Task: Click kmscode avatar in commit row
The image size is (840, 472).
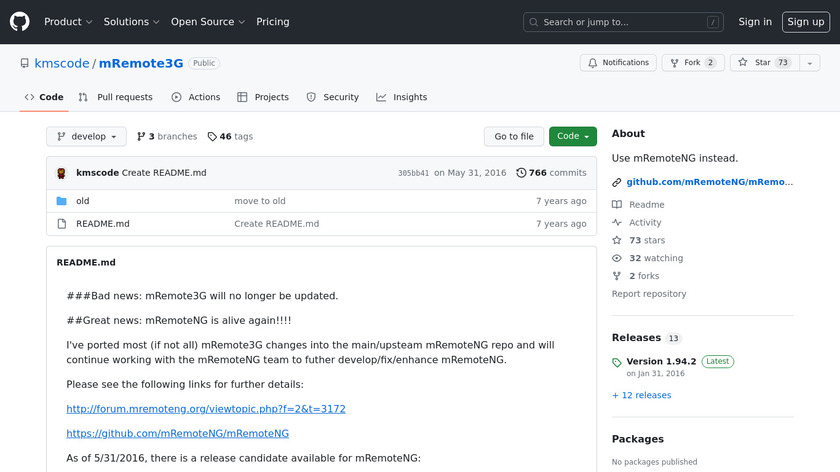Action: 62,173
